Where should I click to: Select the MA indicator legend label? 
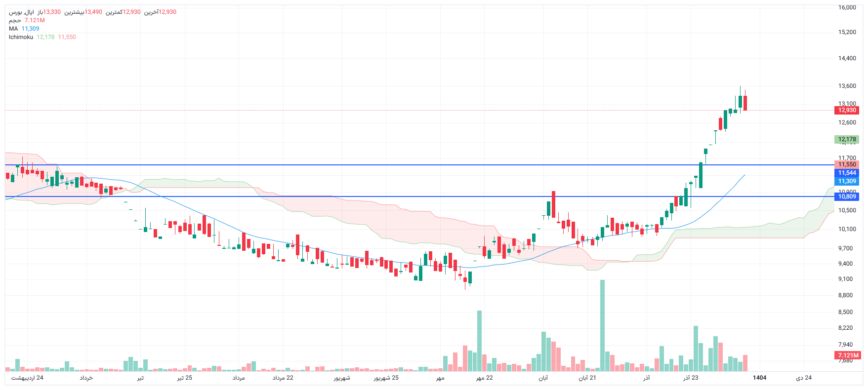pyautogui.click(x=13, y=29)
